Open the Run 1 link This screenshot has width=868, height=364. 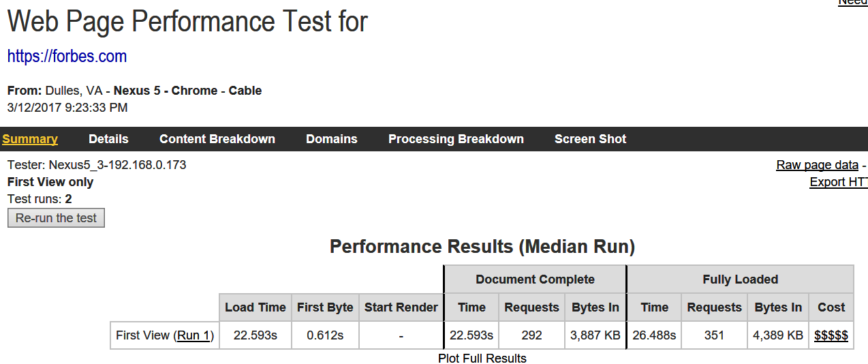pos(193,335)
